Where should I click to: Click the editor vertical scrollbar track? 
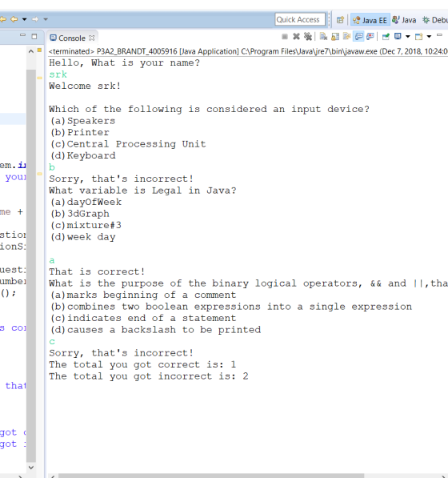[x=31, y=265]
